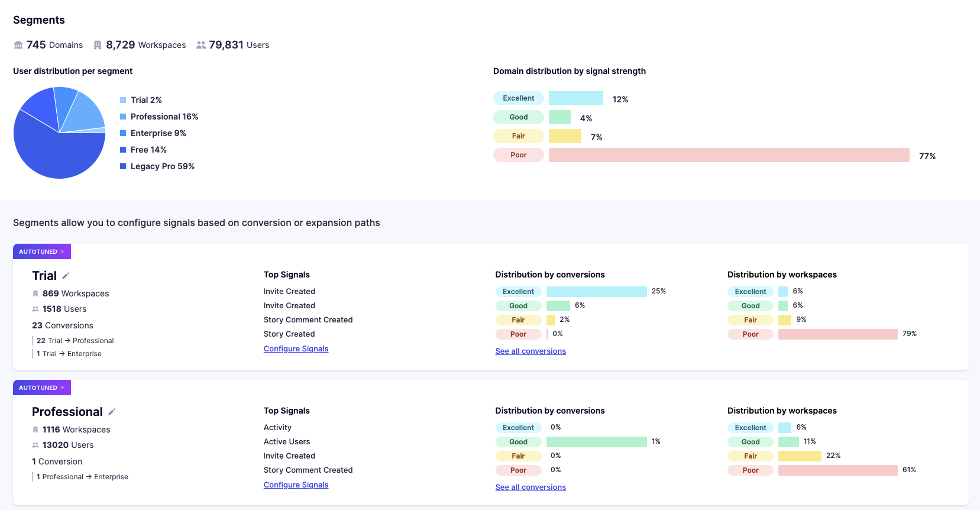
Task: Click the '22 Trial → Professional' conversion row
Action: point(75,341)
